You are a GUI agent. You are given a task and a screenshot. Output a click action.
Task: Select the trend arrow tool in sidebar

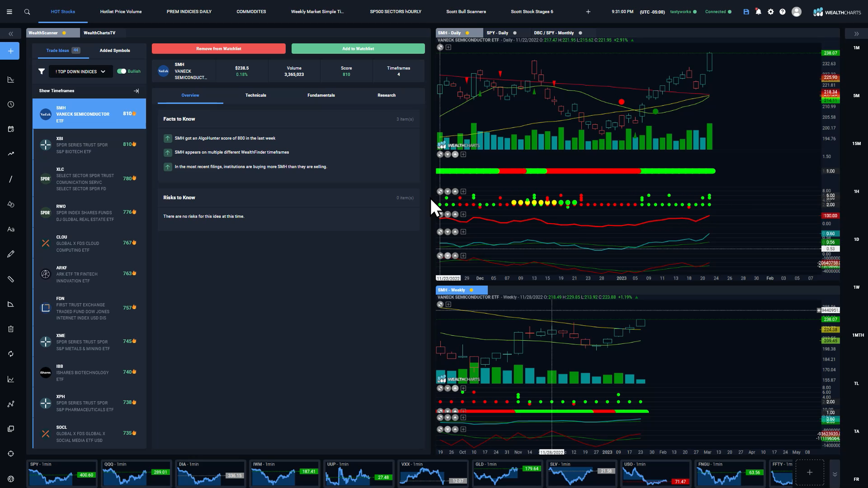pyautogui.click(x=11, y=154)
